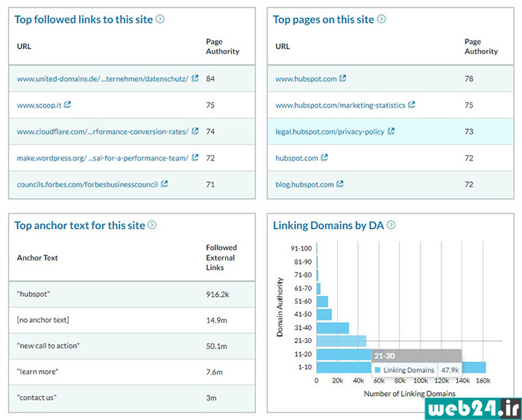The height and width of the screenshot is (420, 522).
Task: Click the [no anchor text] row
Action: coord(132,320)
